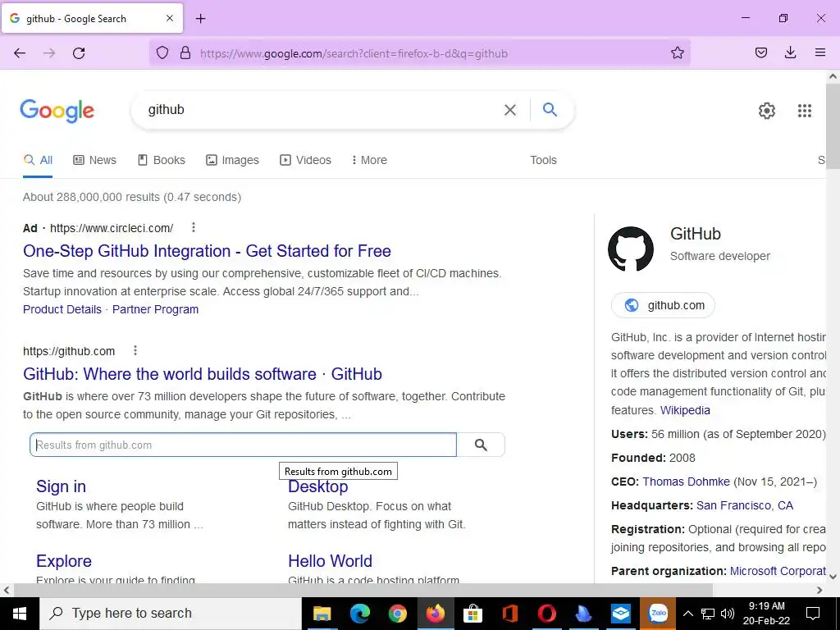Click the github.com site search magnifier
The width and height of the screenshot is (840, 630).
point(481,445)
